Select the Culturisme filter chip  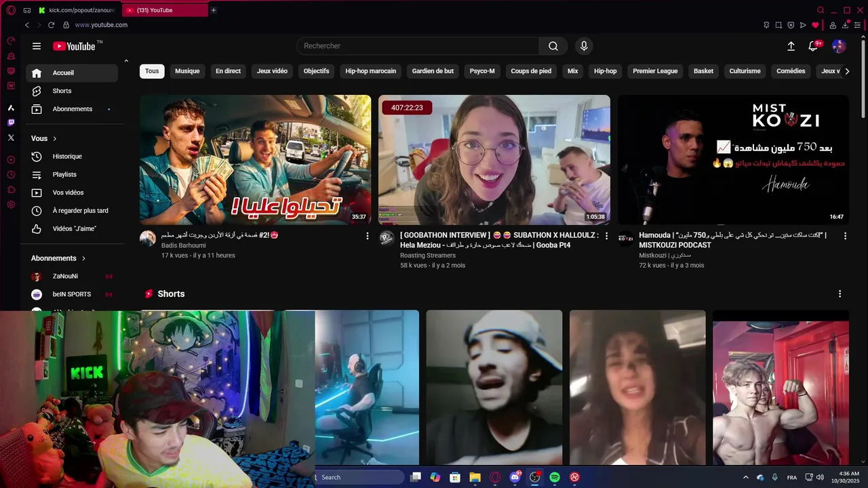pyautogui.click(x=745, y=71)
